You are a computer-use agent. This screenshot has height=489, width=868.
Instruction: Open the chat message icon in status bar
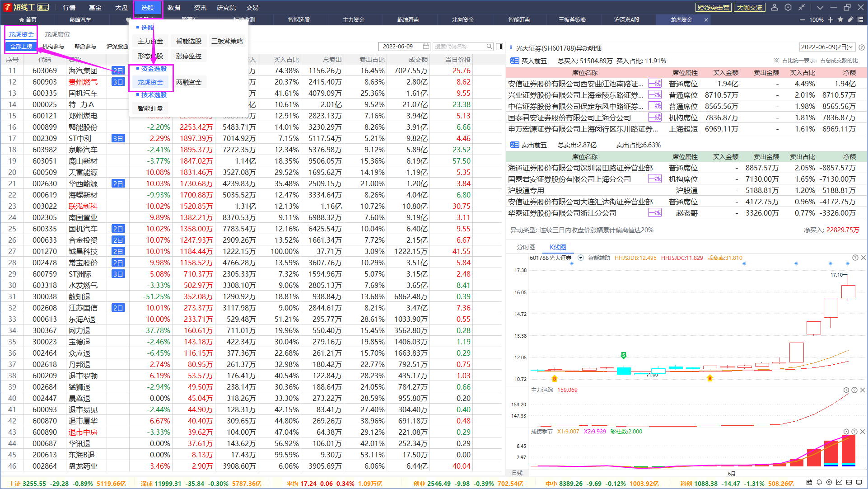click(849, 483)
